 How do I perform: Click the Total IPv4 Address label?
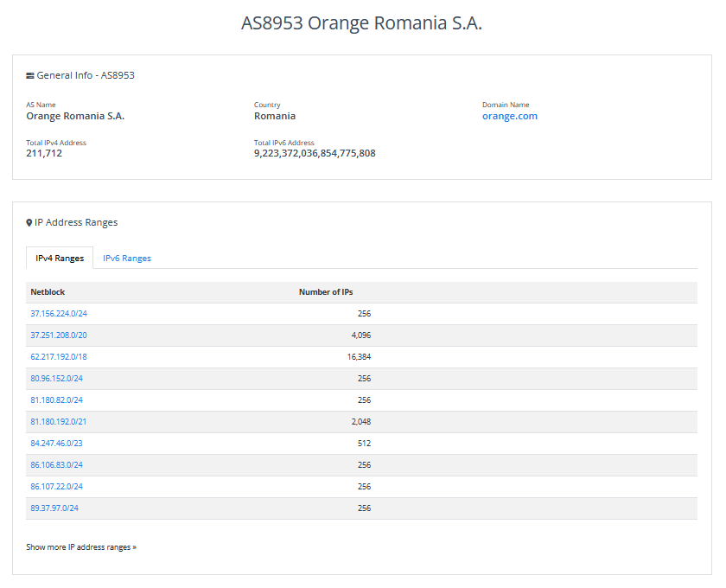56,143
